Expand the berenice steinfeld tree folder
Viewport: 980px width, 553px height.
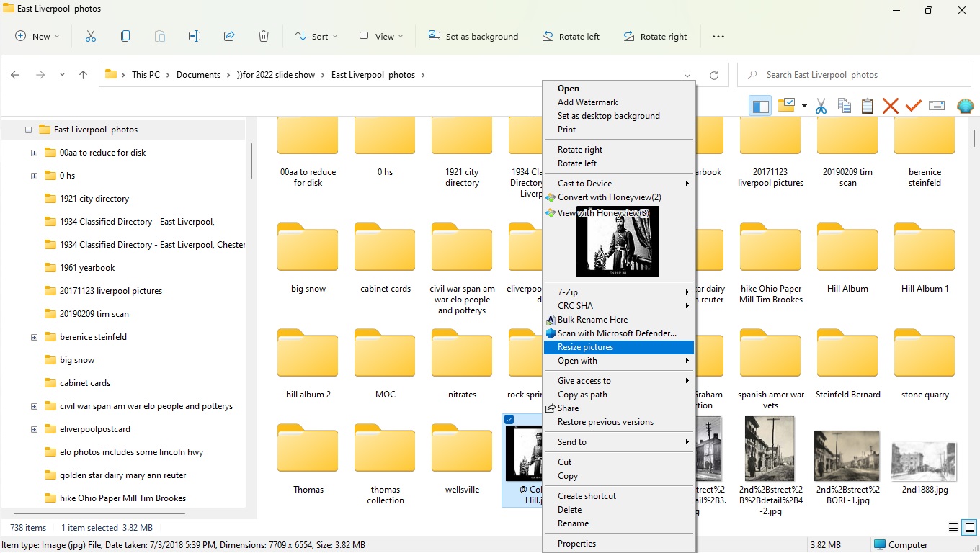pos(34,337)
